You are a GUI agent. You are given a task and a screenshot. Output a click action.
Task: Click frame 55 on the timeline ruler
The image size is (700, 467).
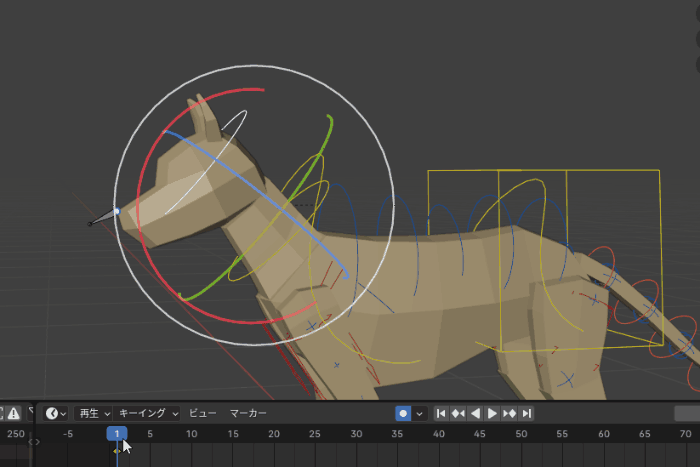click(562, 434)
